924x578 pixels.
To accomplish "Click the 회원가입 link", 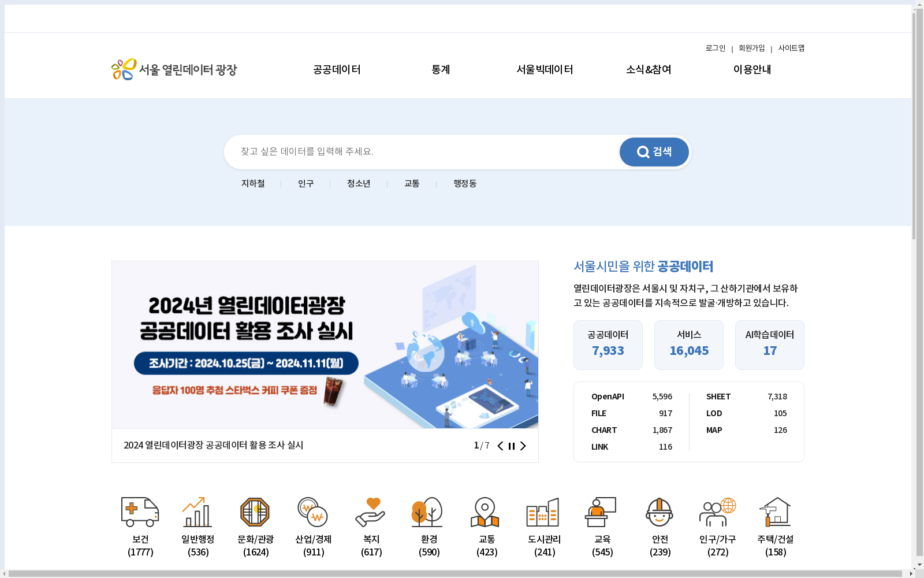I will pyautogui.click(x=751, y=48).
